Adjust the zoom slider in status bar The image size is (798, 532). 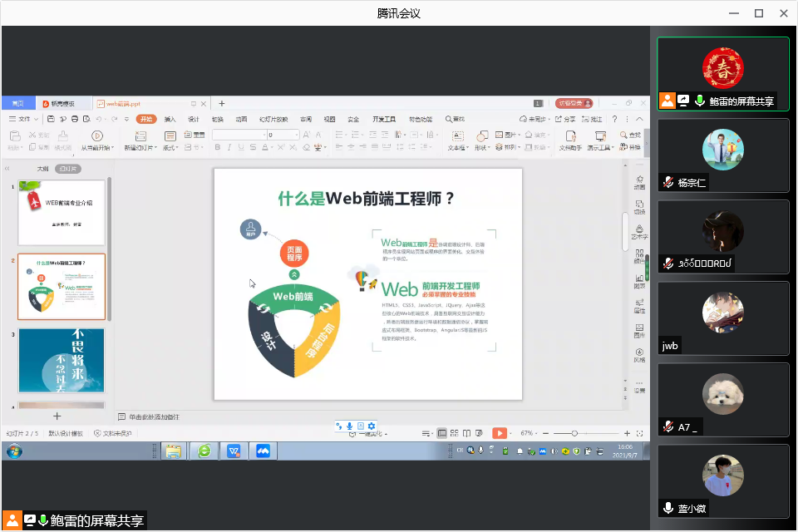coord(574,433)
